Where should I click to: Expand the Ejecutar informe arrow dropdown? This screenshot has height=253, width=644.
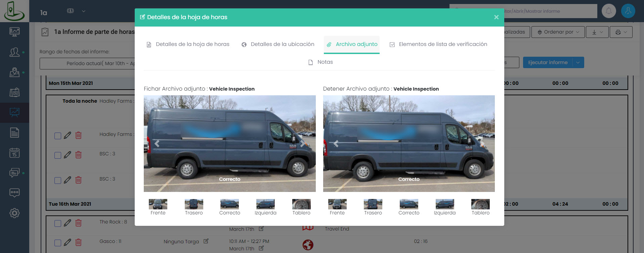click(x=578, y=62)
